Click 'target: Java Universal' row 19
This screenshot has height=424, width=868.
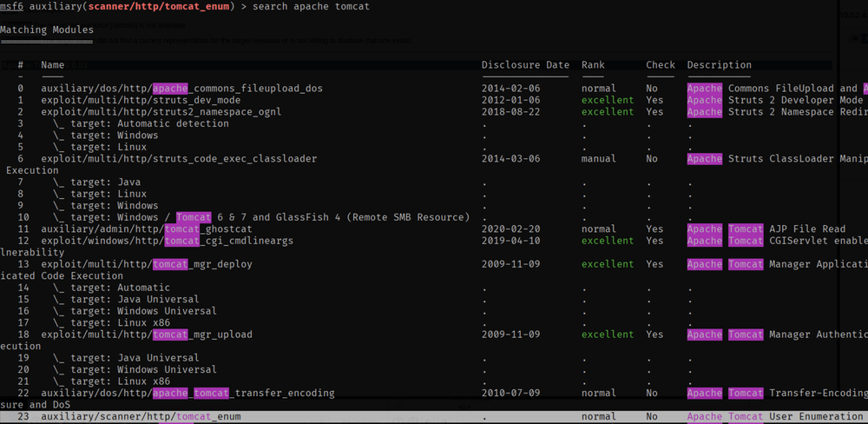[x=126, y=358]
